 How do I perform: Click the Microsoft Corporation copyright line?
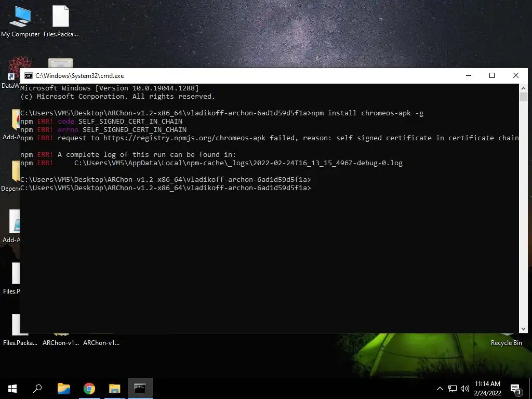pyautogui.click(x=117, y=96)
